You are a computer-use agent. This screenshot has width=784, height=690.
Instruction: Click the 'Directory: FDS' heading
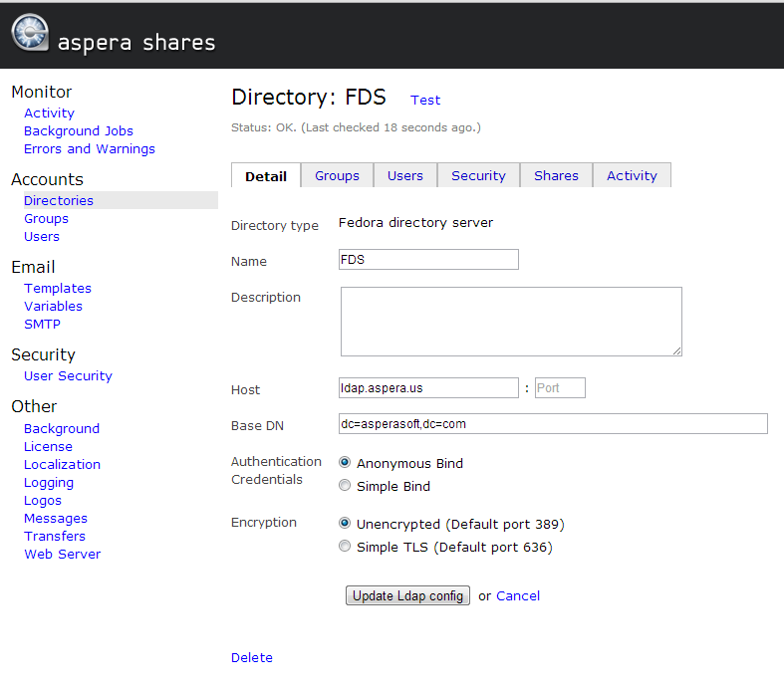309,97
